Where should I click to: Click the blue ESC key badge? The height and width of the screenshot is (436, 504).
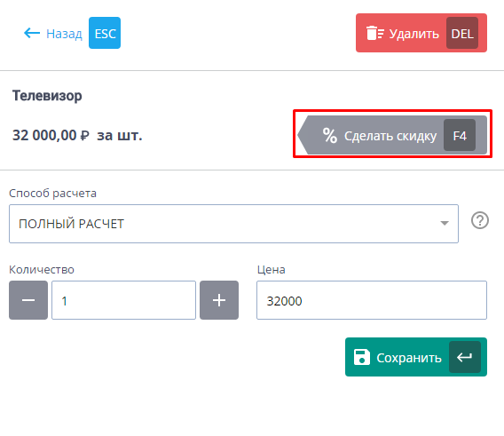pos(105,33)
